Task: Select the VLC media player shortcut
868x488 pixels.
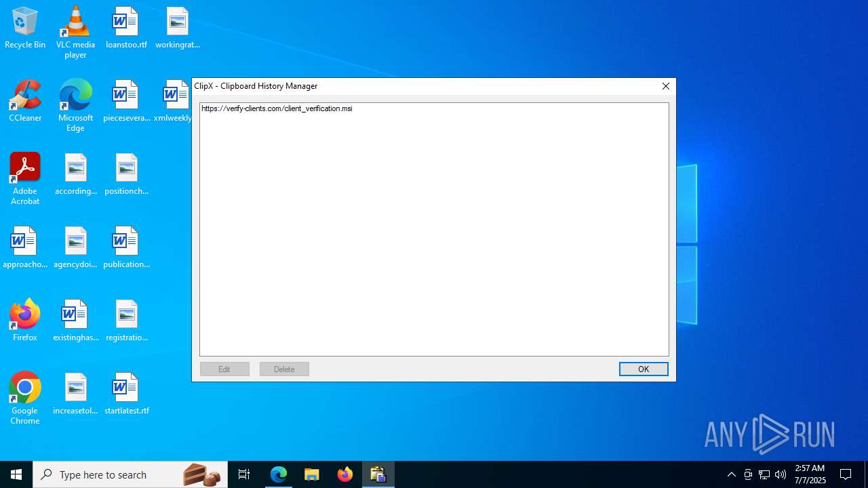Action: [75, 33]
